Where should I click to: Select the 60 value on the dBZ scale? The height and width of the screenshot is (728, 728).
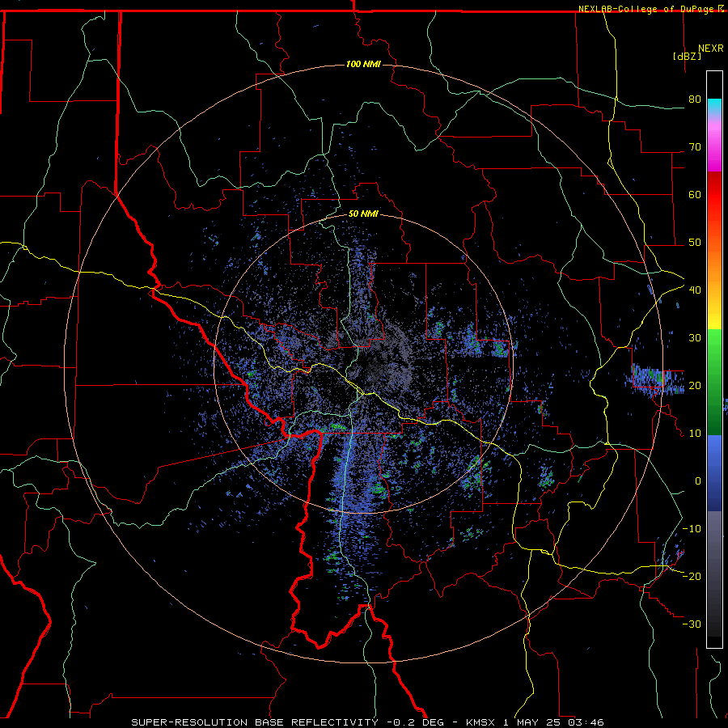pyautogui.click(x=695, y=194)
